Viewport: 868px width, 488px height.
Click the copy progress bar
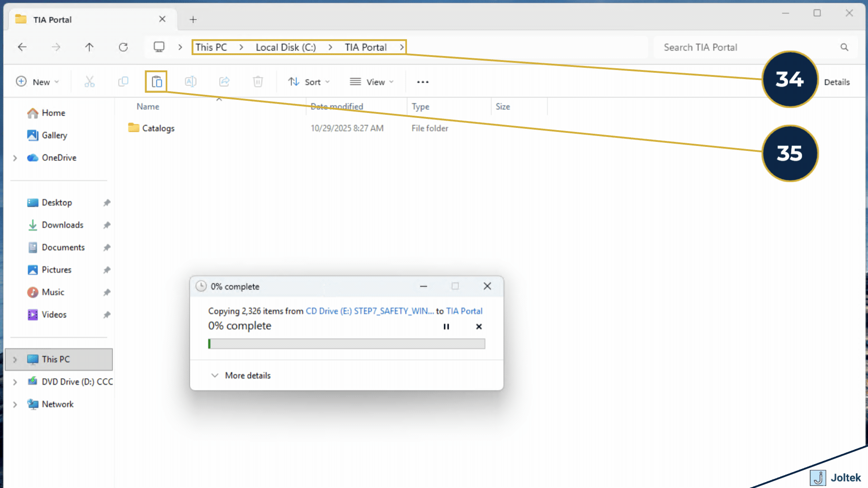click(x=346, y=344)
